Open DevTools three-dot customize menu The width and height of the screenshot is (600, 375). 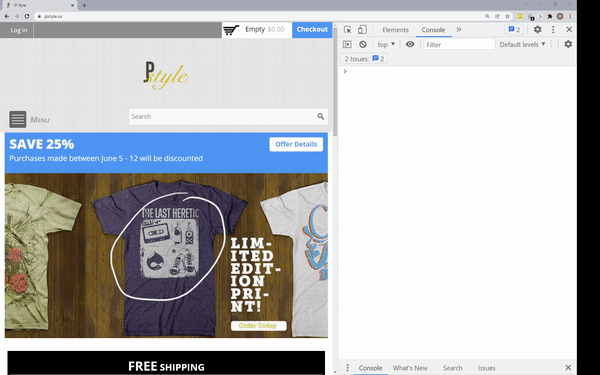[553, 29]
